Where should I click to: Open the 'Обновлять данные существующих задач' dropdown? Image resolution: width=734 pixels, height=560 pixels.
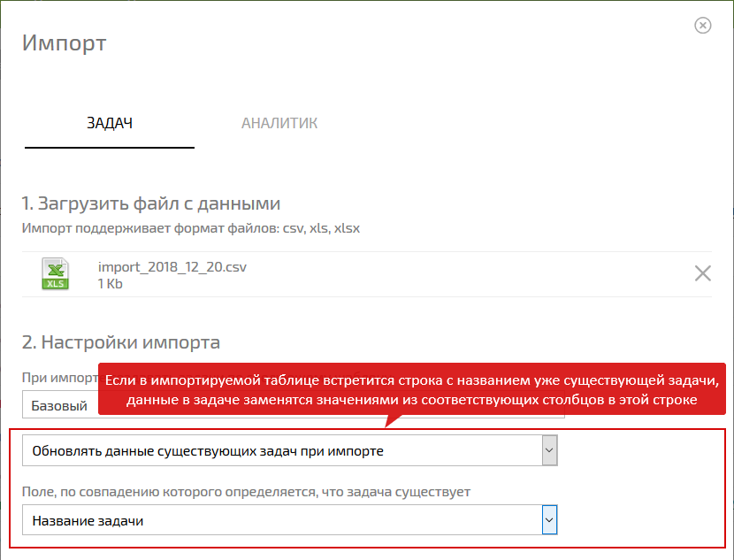coord(290,450)
